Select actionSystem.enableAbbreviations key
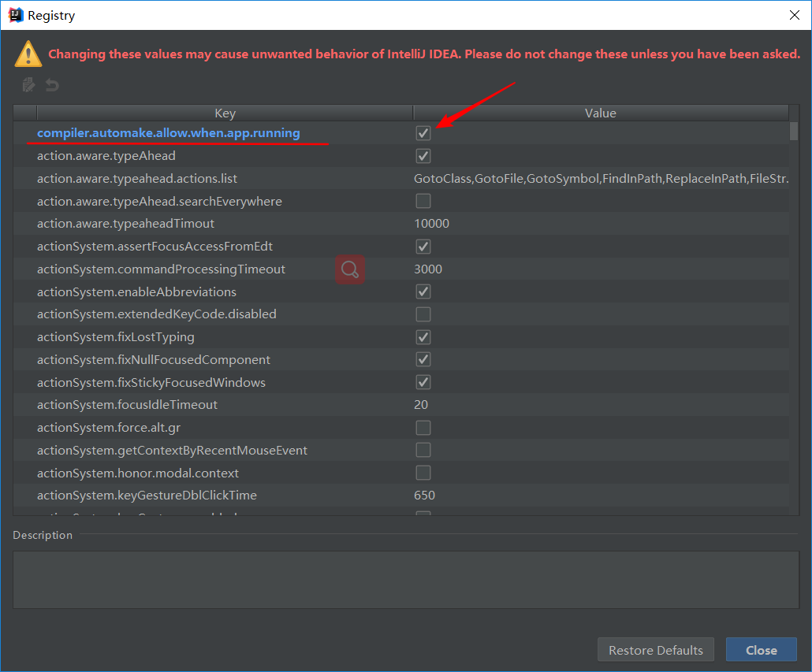The width and height of the screenshot is (812, 672). point(136,291)
